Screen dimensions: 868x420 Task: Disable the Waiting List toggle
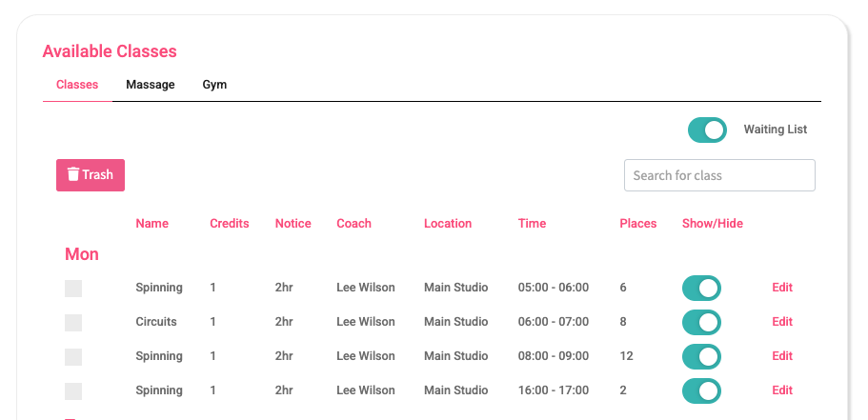coord(707,130)
